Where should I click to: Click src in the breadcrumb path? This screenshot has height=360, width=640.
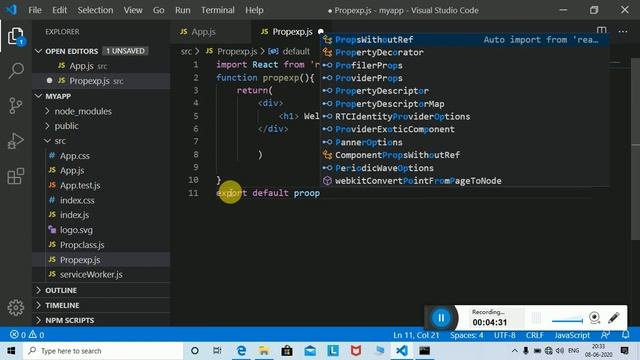(186, 51)
